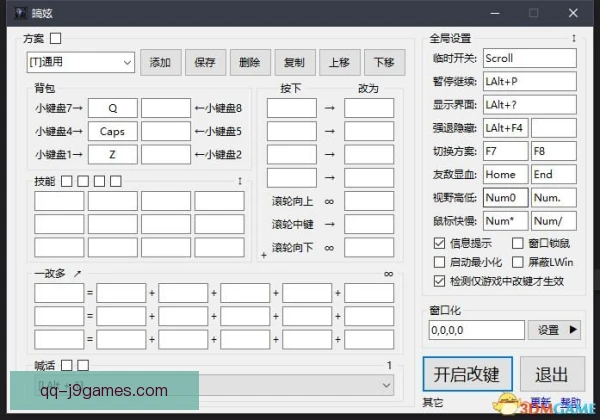Click the 全局设置 resize arrow icon
This screenshot has width=600, height=420.
pos(574,38)
